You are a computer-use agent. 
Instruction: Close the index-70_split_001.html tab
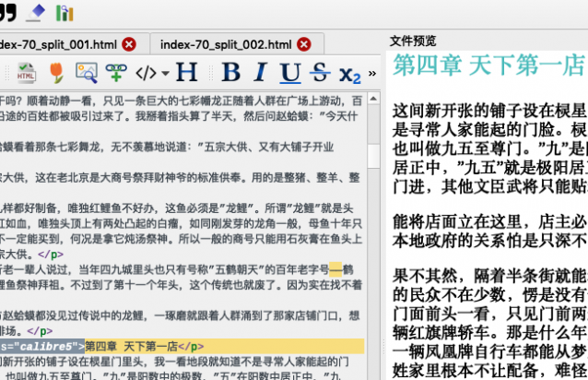point(129,43)
